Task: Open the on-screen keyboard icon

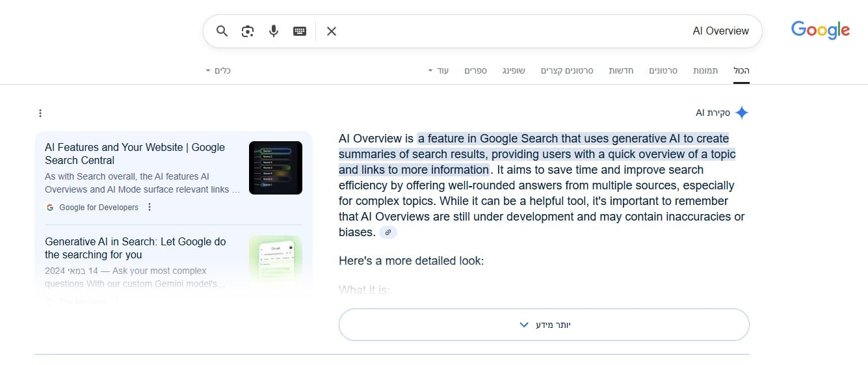Action: tap(300, 31)
